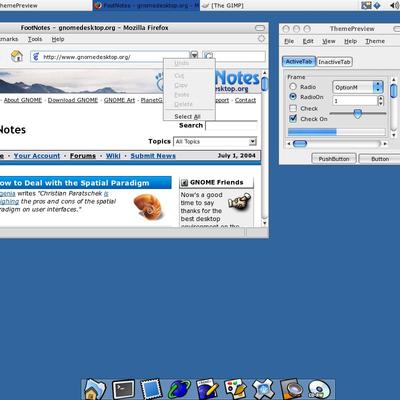Click the blue diamond tray icon
The height and width of the screenshot is (400, 400).
point(377,5)
